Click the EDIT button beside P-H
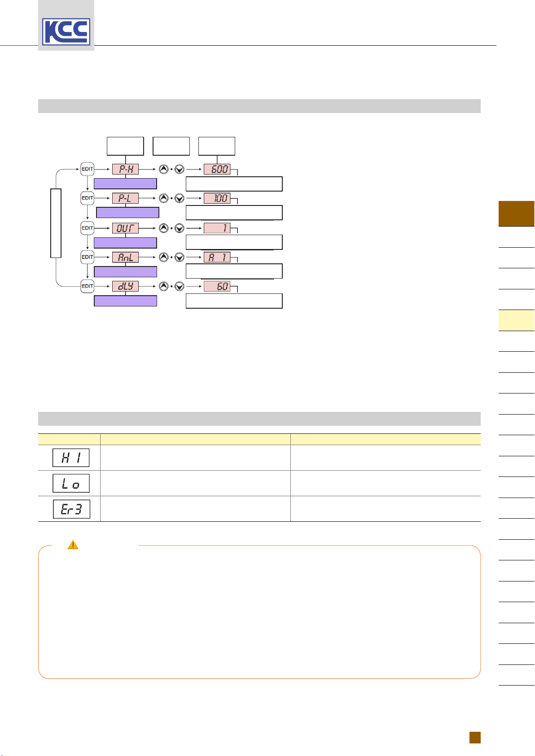 point(87,169)
